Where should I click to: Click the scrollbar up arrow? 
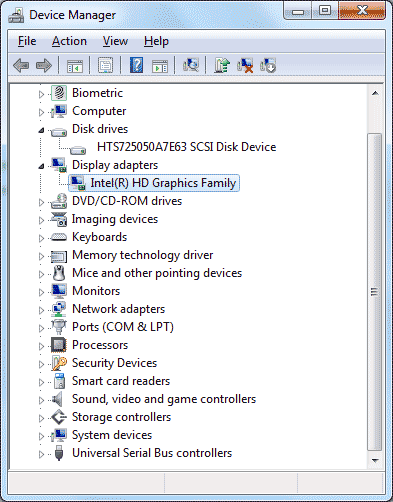(x=375, y=93)
